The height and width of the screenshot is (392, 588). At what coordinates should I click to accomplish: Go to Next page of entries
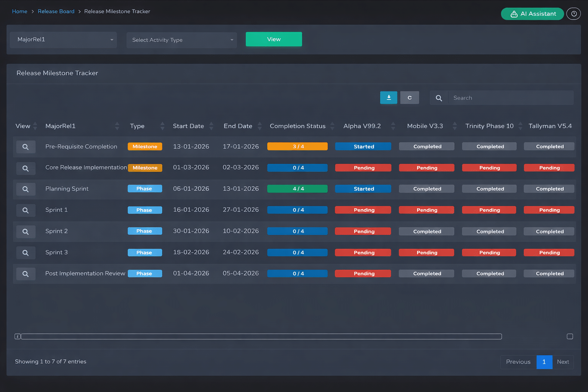pos(563,362)
